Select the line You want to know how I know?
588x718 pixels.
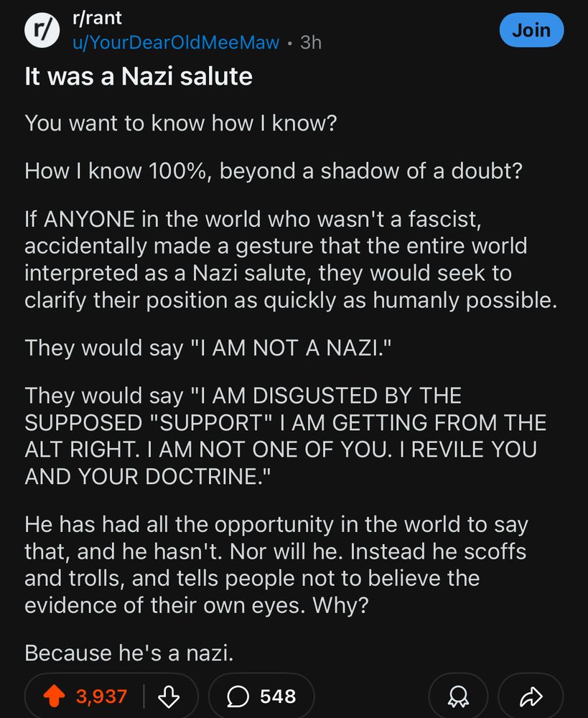[181, 123]
